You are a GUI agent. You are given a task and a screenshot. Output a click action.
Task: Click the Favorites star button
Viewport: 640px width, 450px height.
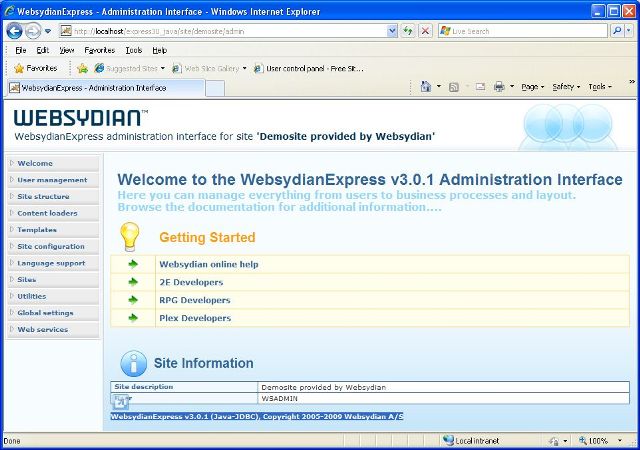tap(36, 68)
